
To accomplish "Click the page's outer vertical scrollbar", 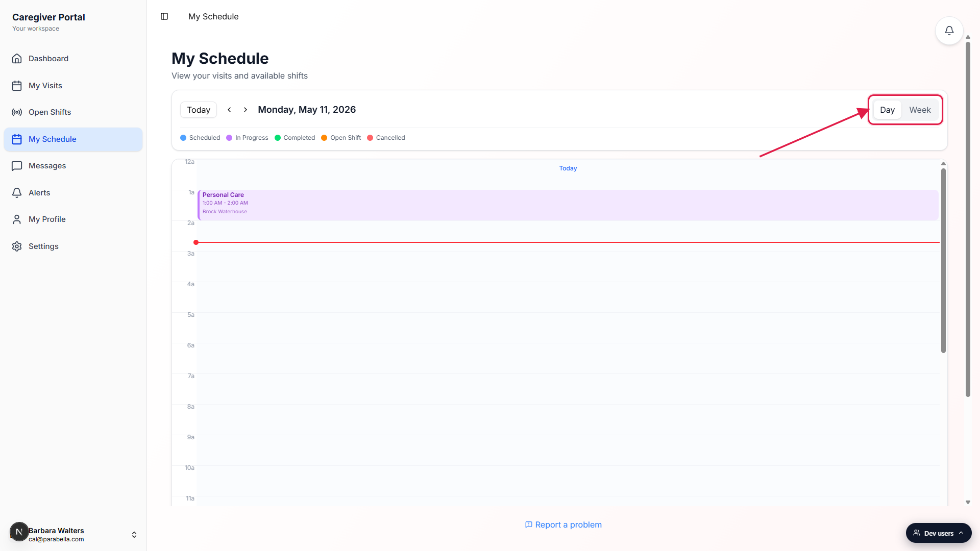I will coord(968,219).
